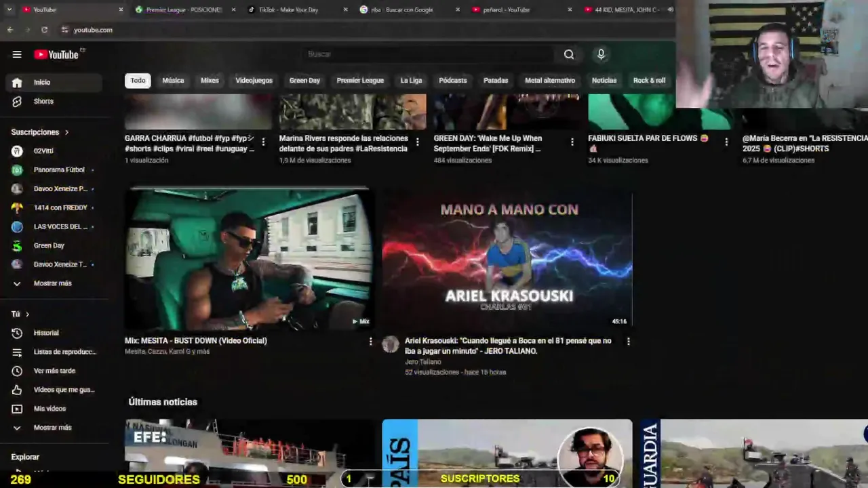Open the 02Vitti subscription channel
The height and width of the screenshot is (488, 868).
point(54,151)
